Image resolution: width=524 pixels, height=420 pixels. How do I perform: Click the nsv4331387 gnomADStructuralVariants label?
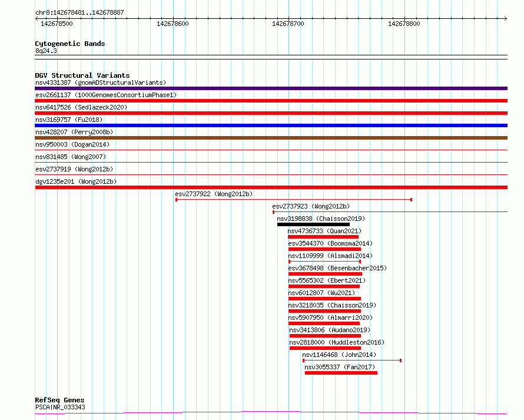pyautogui.click(x=101, y=82)
